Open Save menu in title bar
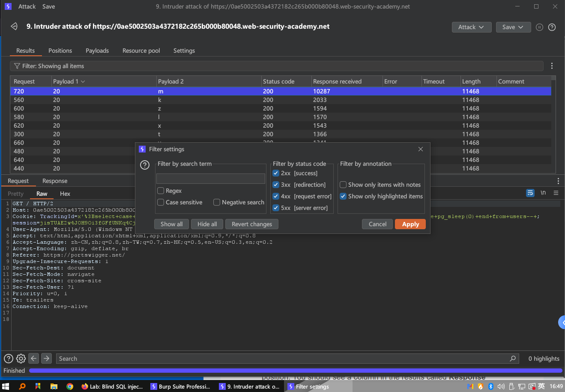 pos(49,6)
